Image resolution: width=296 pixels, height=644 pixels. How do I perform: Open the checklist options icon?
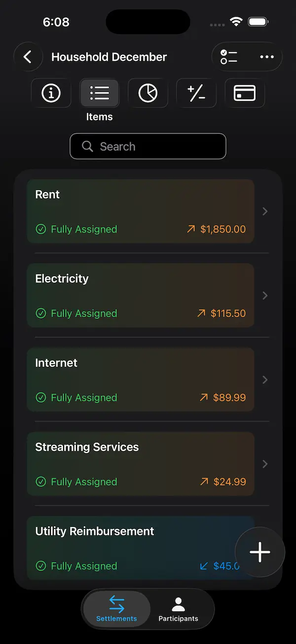point(228,57)
